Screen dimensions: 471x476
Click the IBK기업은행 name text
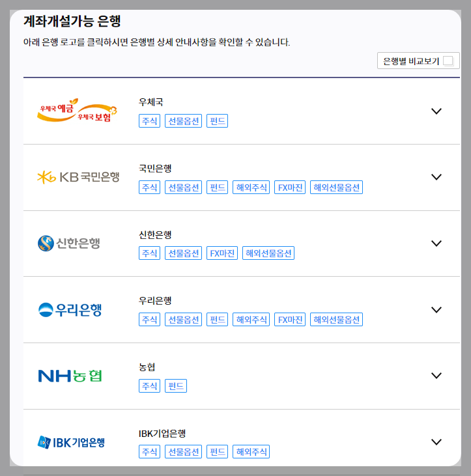pos(162,433)
